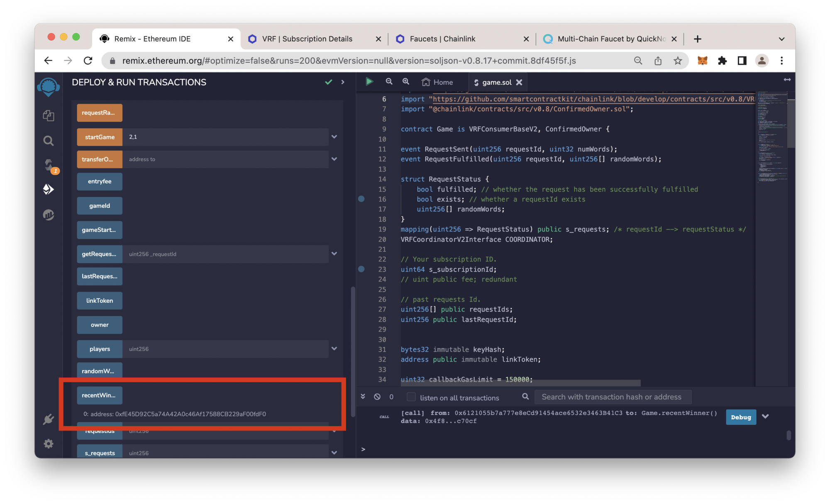This screenshot has width=830, height=504.
Task: Expand players function parameters
Action: [x=334, y=348]
